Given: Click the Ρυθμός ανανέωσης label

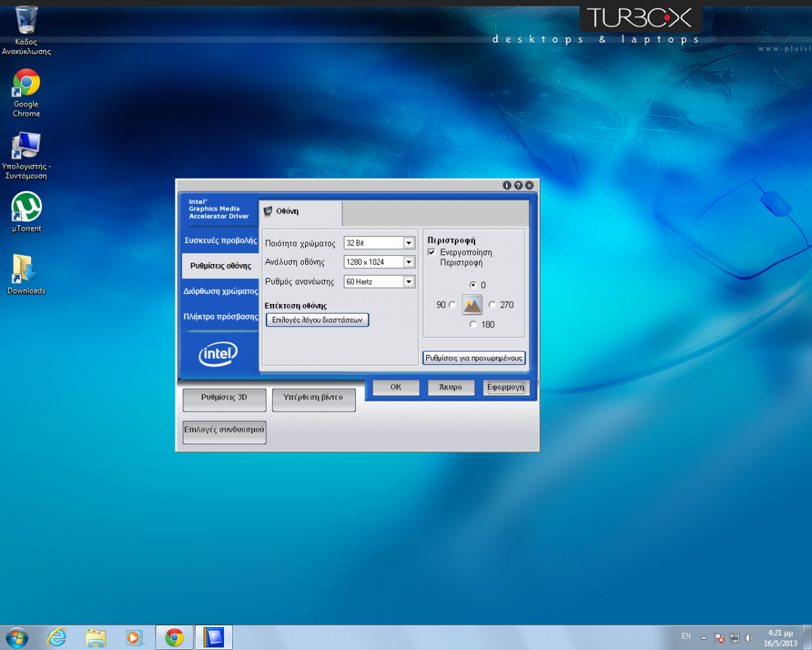Looking at the screenshot, I should (300, 282).
